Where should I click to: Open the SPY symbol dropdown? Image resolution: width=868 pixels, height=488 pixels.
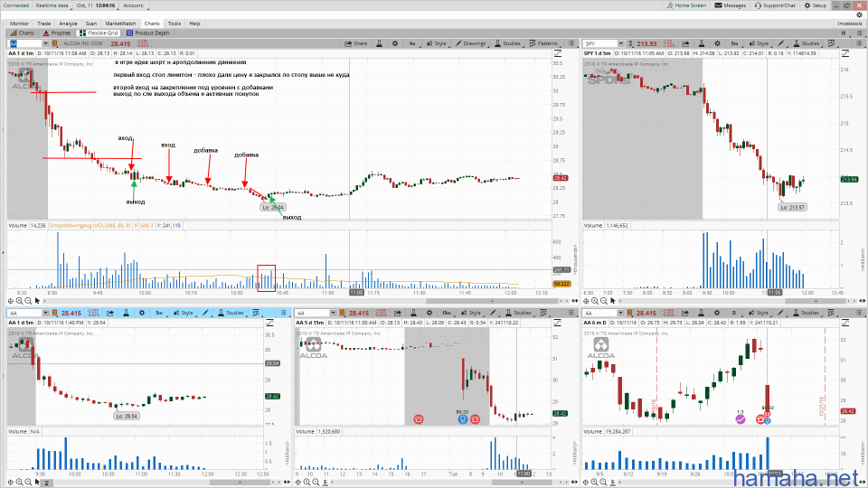tap(620, 43)
